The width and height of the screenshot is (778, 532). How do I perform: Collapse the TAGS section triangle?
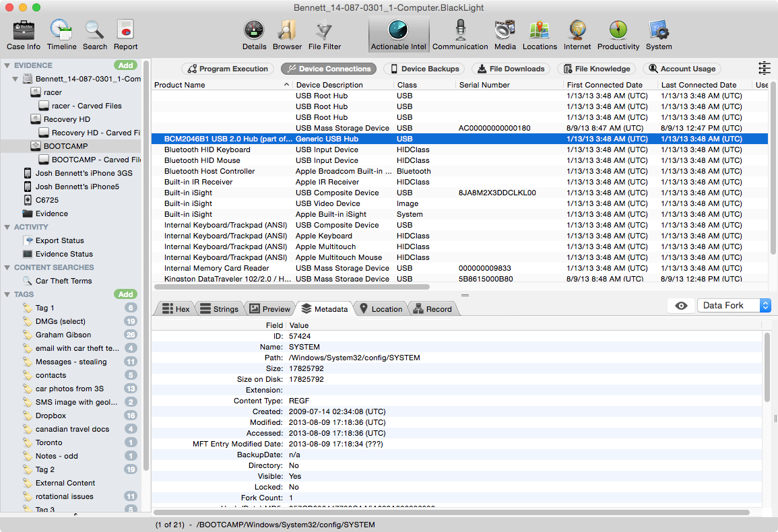pos(7,294)
